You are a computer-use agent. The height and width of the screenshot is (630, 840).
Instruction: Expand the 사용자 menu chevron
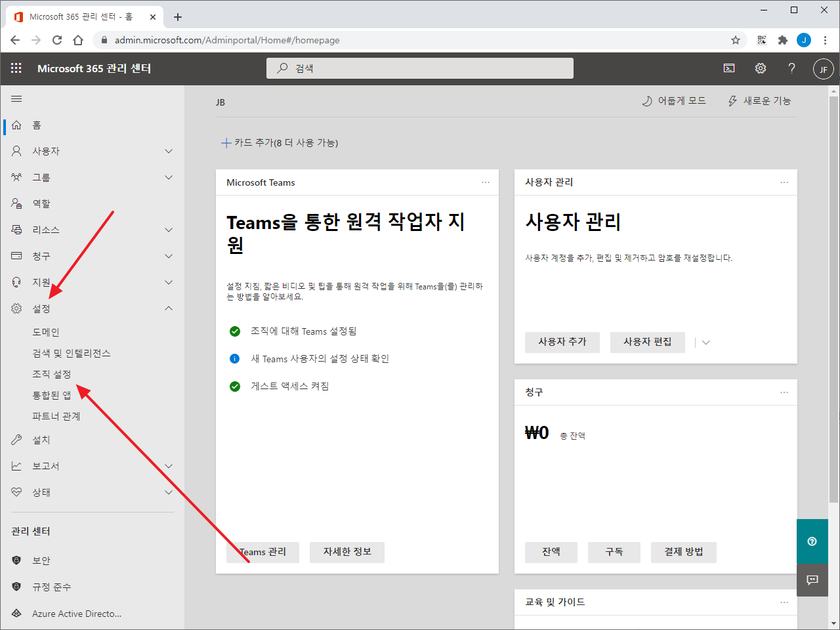click(x=169, y=151)
